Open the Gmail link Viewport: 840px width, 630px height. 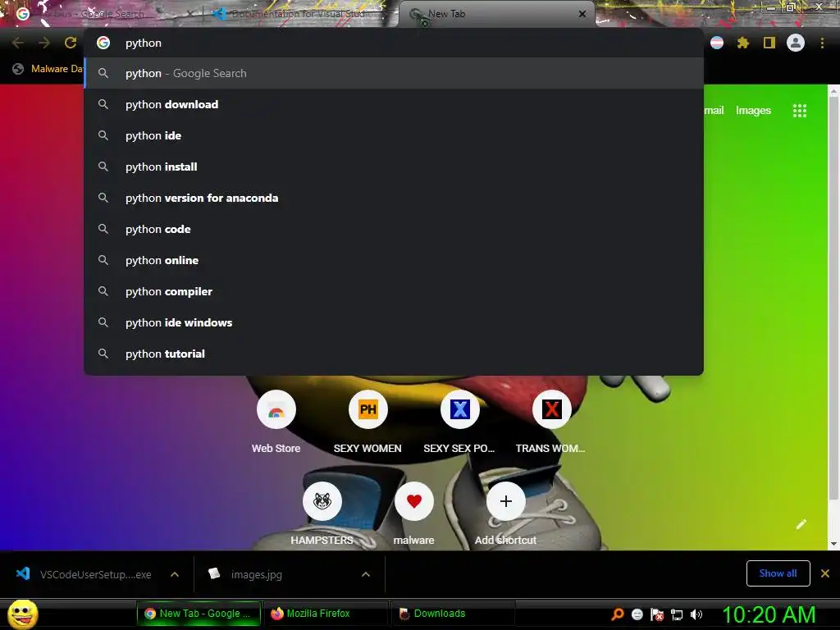point(714,111)
